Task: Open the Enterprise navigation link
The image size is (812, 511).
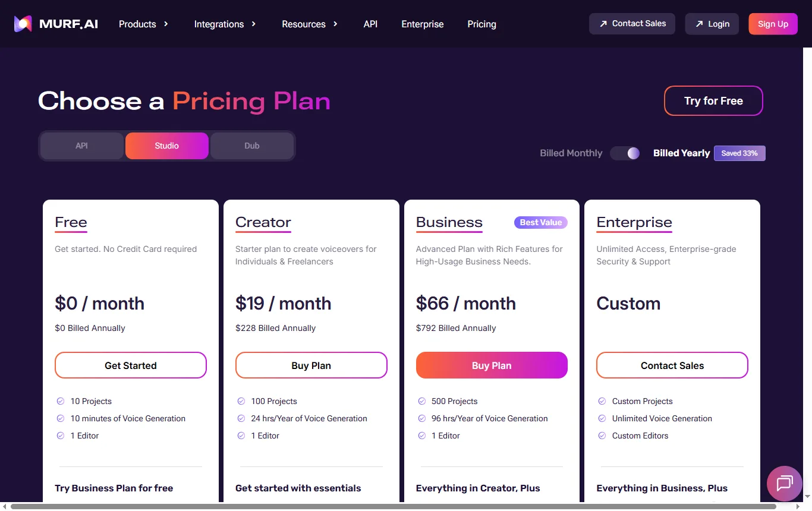Action: tap(423, 24)
